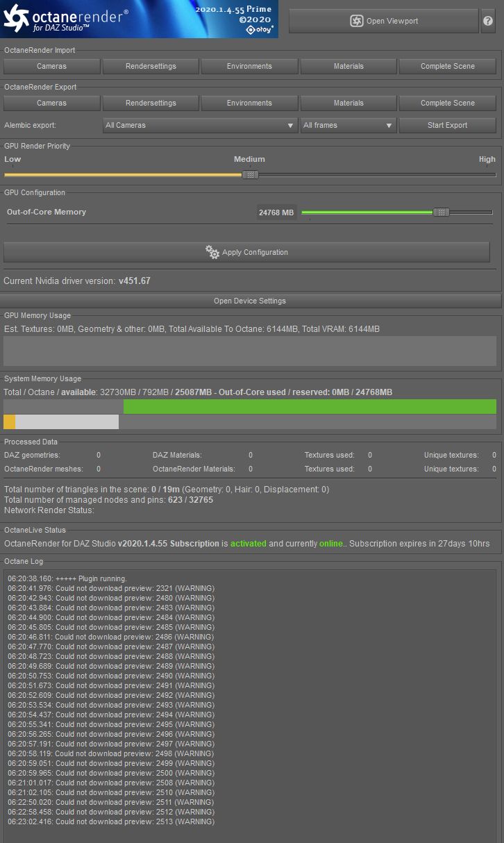The width and height of the screenshot is (504, 843).
Task: Import Rendersettings under OctaneRender Import
Action: (151, 66)
